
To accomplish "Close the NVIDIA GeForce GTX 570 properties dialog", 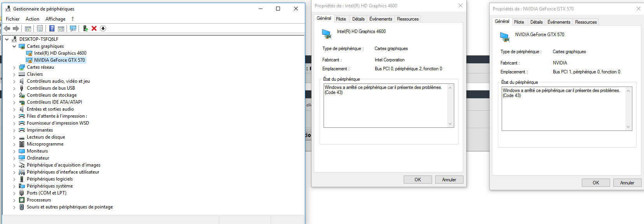I will tap(639, 9).
